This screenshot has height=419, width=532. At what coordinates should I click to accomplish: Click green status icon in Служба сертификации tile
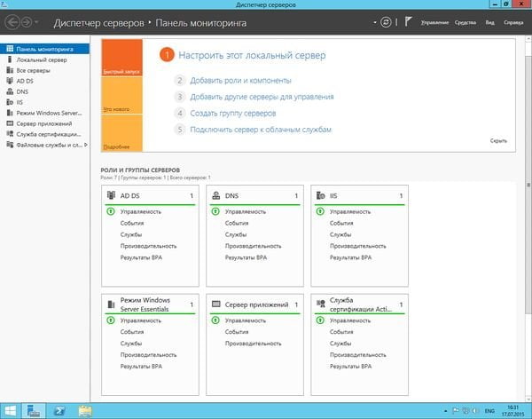tap(320, 320)
